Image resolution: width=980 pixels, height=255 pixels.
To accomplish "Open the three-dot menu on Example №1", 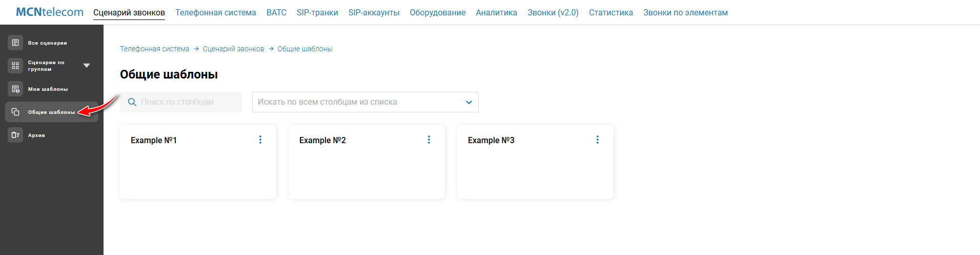I will (260, 140).
